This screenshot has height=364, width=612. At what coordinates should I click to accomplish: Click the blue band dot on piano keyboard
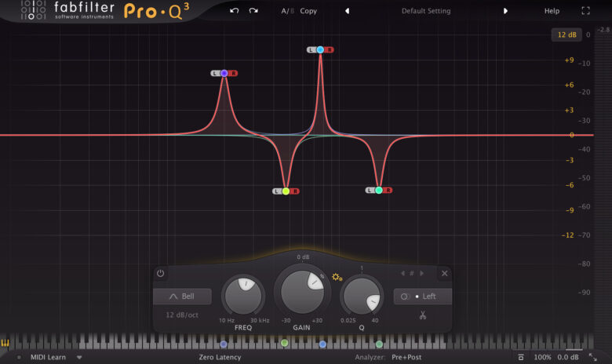[322, 344]
